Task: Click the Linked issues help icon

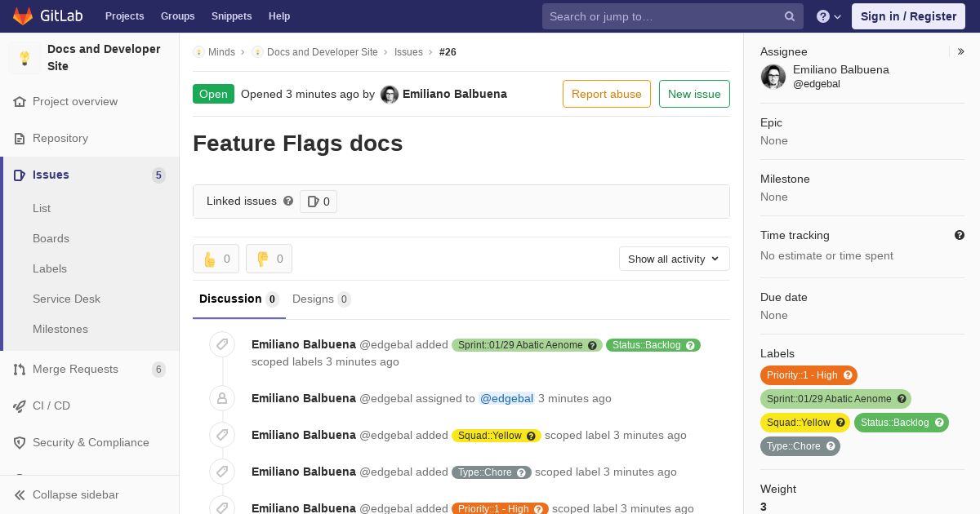Action: click(x=288, y=201)
